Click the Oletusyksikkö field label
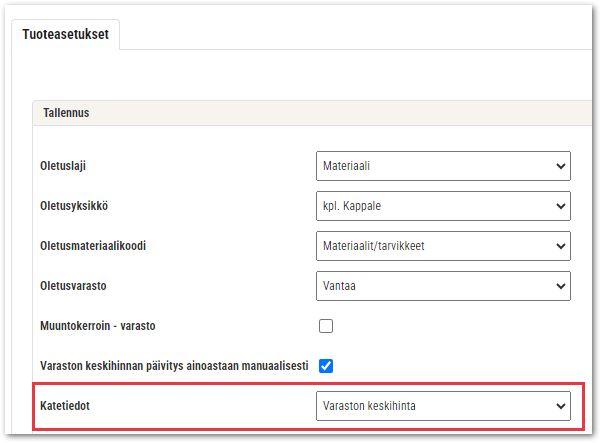 click(74, 206)
